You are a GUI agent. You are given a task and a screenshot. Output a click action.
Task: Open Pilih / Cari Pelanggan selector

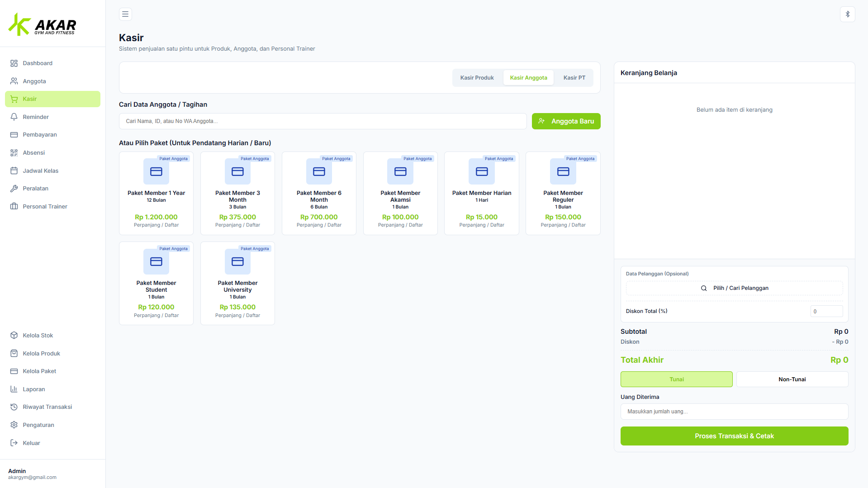[x=734, y=288]
